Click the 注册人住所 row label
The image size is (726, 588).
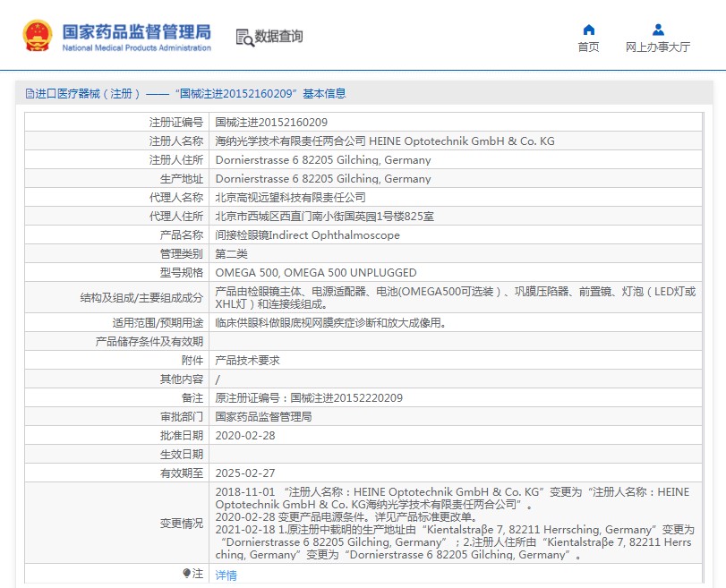pyautogui.click(x=176, y=160)
